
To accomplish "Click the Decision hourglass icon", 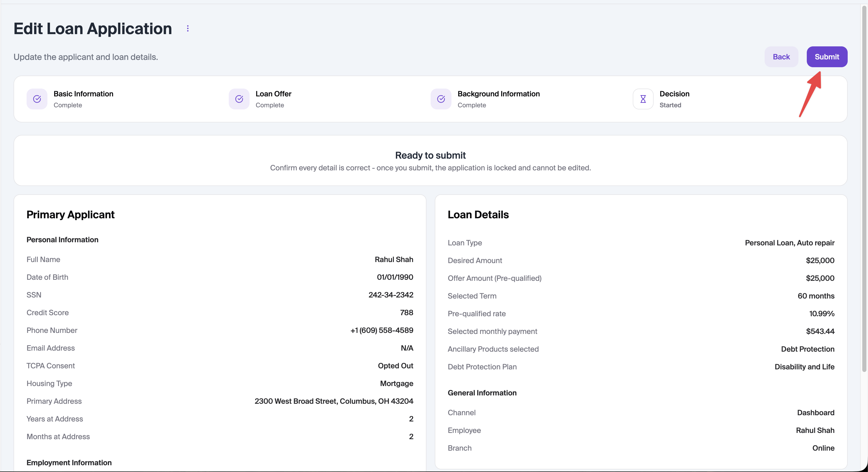I will 643,99.
